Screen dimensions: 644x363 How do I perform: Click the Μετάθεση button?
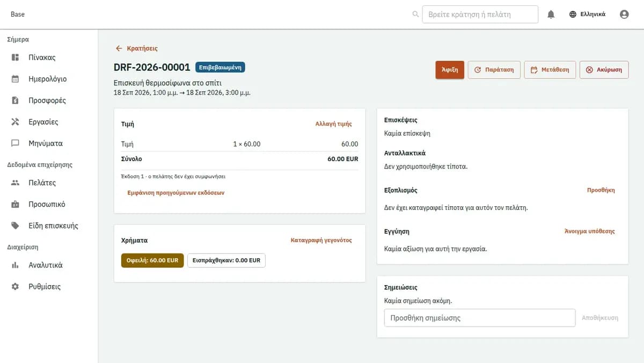pos(550,70)
